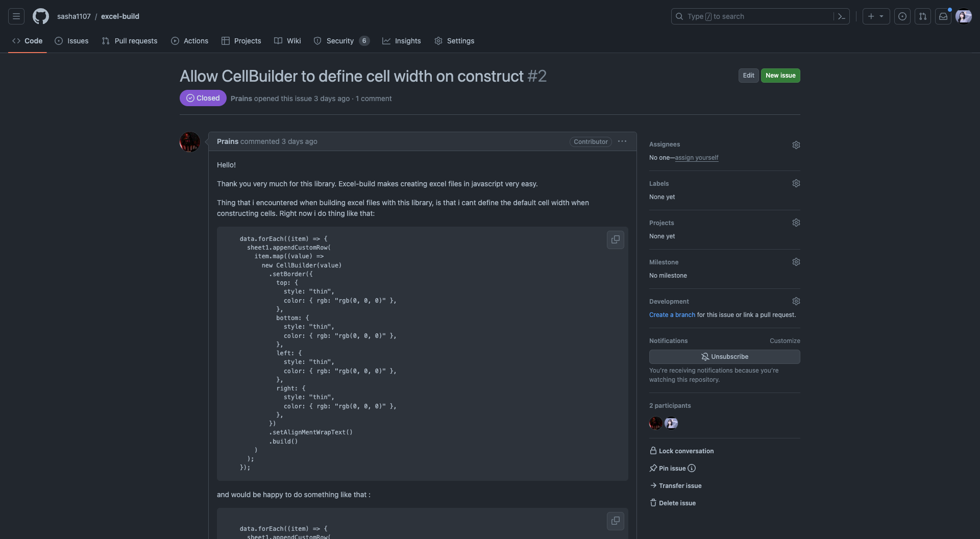Click the Closed status badge
This screenshot has height=539, width=980.
(203, 98)
